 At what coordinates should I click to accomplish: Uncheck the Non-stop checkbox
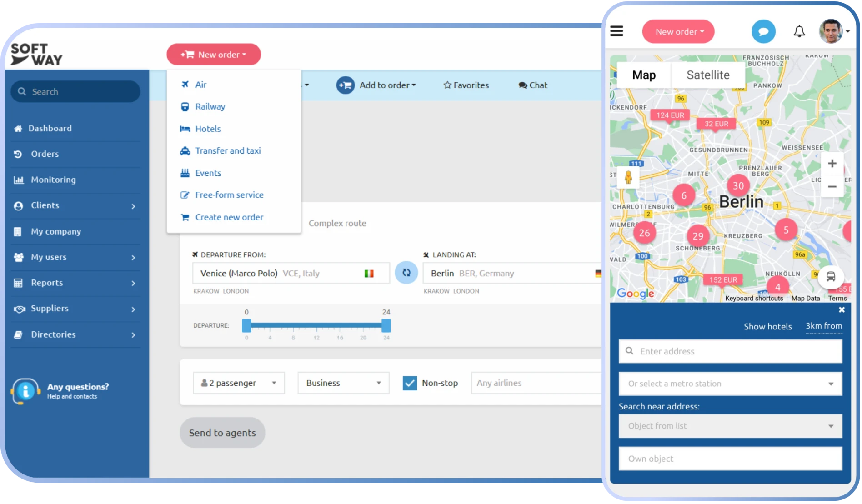pyautogui.click(x=410, y=383)
